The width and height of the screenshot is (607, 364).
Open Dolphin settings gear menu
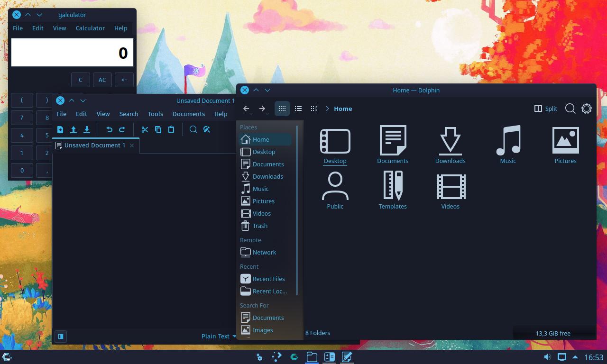point(587,109)
